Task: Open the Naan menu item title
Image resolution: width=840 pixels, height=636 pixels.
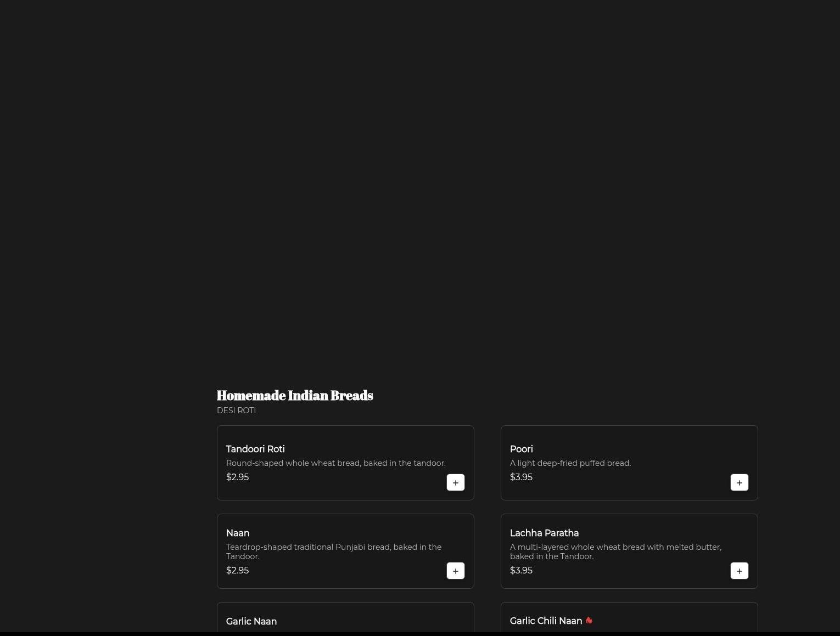Action: pos(238,533)
